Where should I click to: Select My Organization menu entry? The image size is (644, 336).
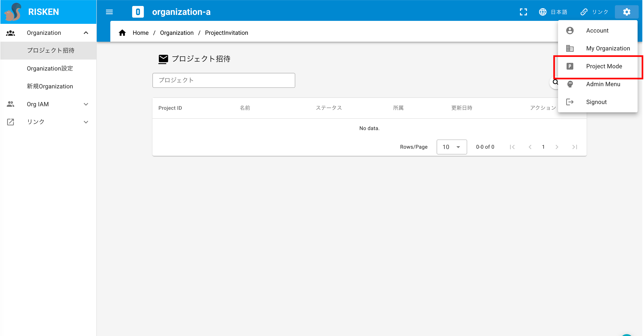[x=598, y=48]
